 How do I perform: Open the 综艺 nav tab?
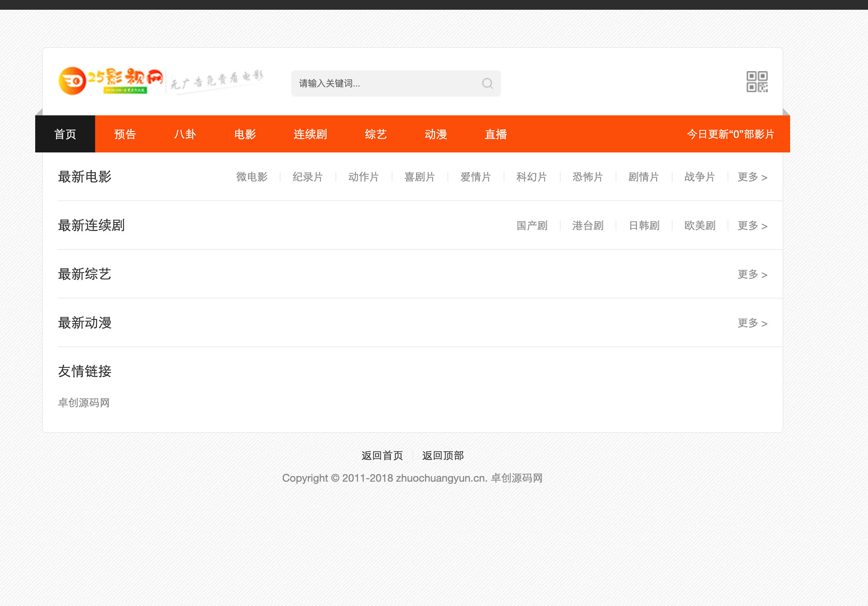coord(376,134)
